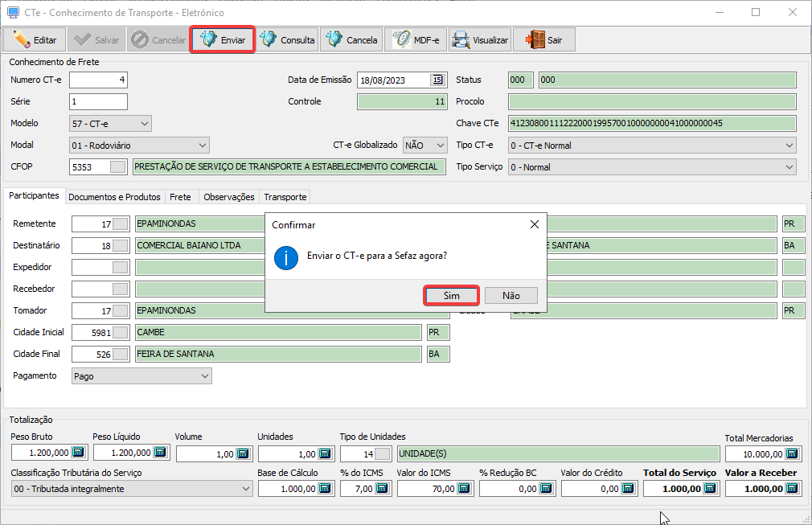Click the Cidade Inicial lookup button
This screenshot has height=525, width=812.
tap(120, 332)
